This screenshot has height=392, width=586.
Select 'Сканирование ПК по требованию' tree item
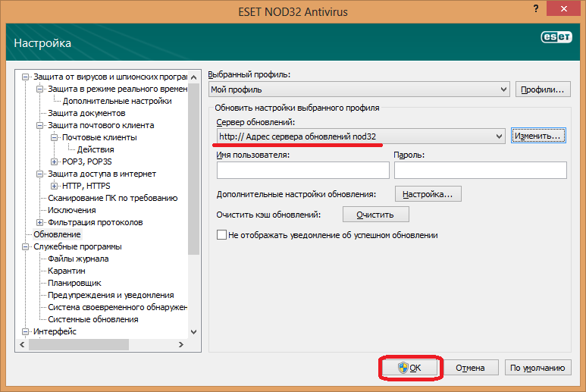tap(112, 198)
